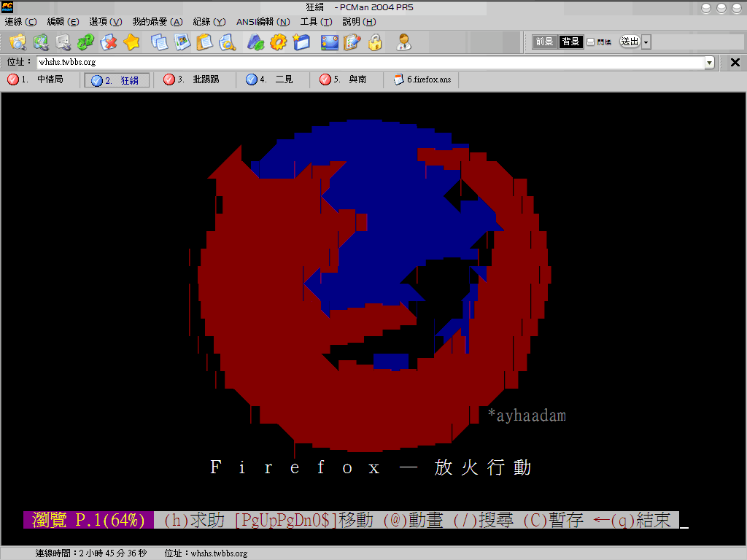Click the site list folder icon

click(x=18, y=42)
